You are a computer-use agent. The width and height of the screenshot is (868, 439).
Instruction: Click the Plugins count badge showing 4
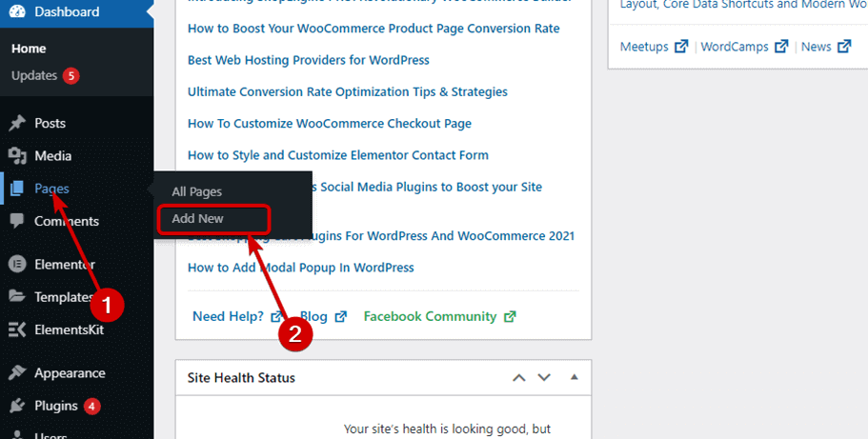[91, 407]
